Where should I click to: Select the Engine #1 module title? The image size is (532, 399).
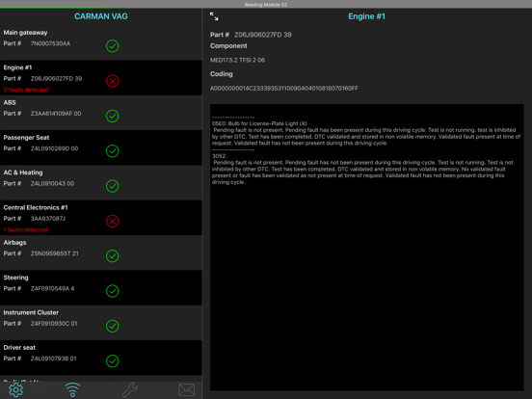(17, 67)
